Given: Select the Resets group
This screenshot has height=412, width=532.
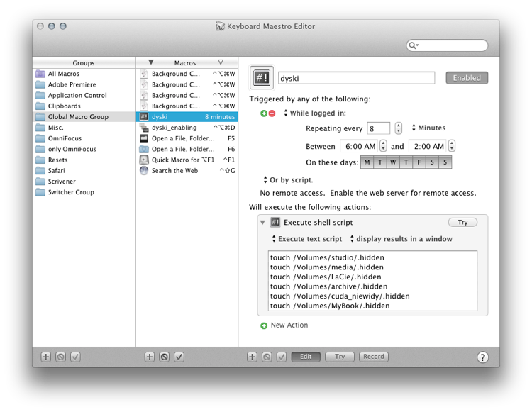Looking at the screenshot, I should click(x=85, y=160).
